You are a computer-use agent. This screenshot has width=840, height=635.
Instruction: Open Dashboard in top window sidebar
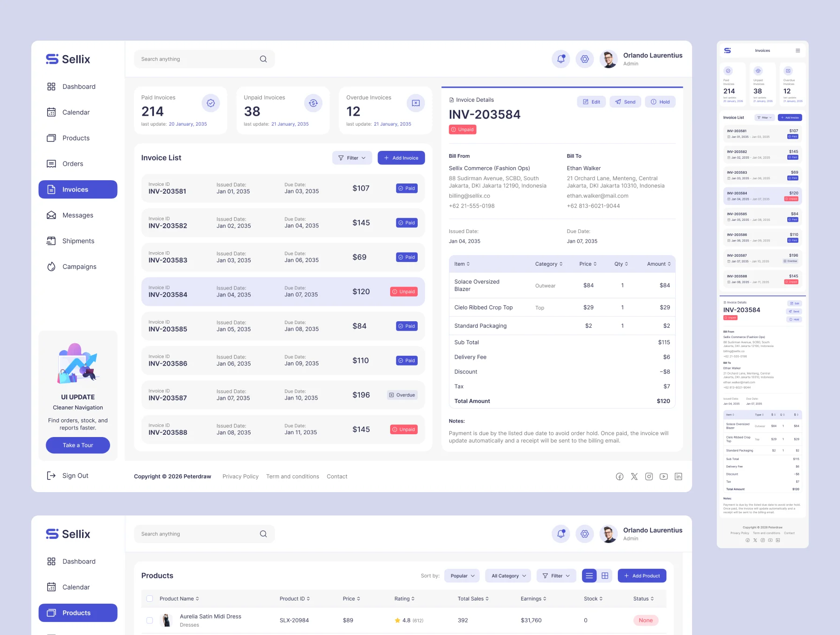[x=78, y=86]
